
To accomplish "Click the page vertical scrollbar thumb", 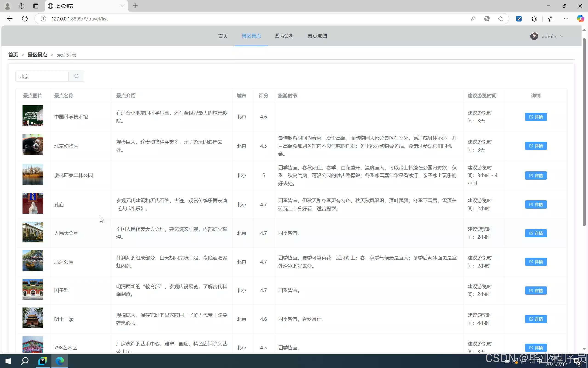I will pos(584,132).
